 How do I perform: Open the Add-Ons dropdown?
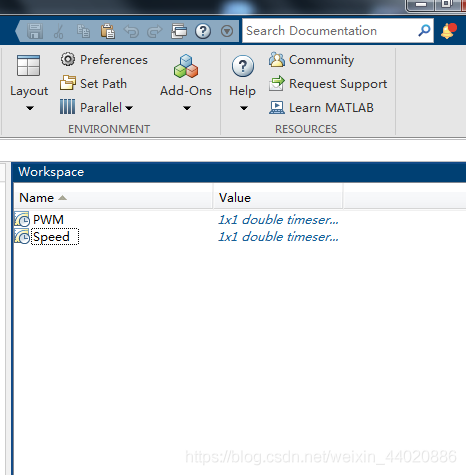pos(186,83)
